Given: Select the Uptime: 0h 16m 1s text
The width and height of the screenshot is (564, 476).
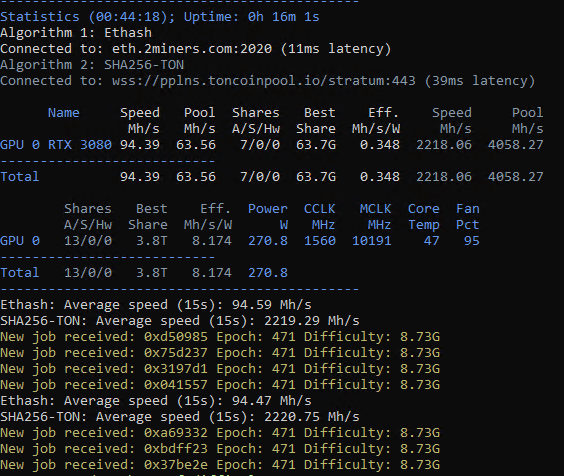Looking at the screenshot, I should tap(251, 17).
